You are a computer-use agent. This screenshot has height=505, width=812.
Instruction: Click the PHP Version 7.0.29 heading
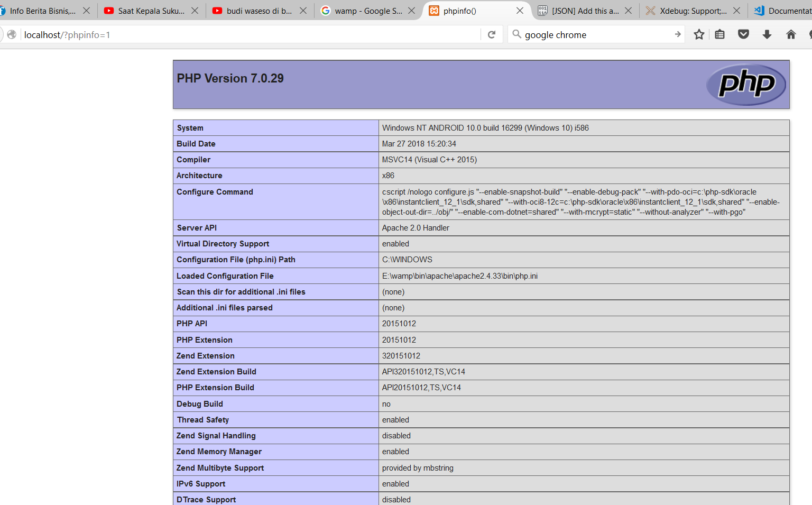pos(230,78)
